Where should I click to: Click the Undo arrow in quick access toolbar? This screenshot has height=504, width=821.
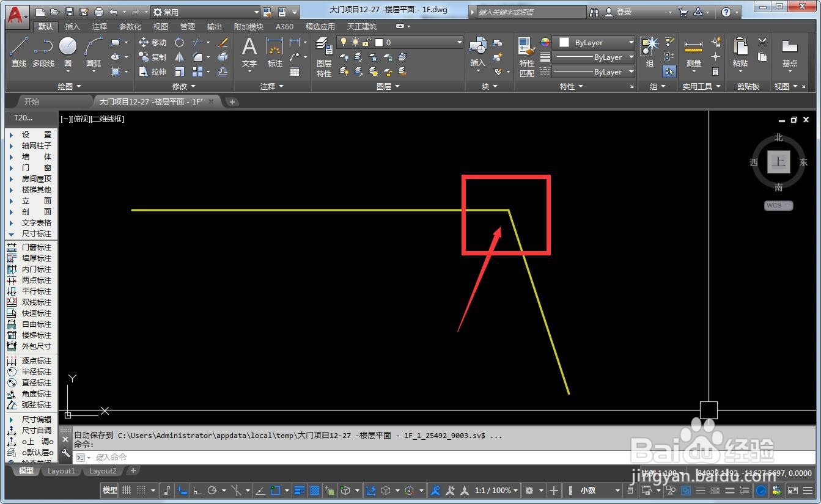point(114,12)
